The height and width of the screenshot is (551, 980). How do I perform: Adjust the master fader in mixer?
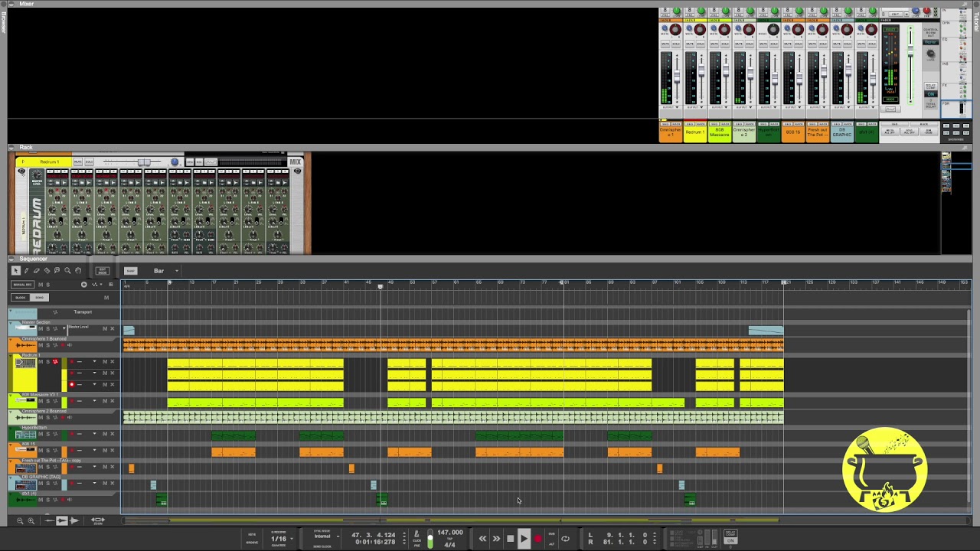pos(910,50)
